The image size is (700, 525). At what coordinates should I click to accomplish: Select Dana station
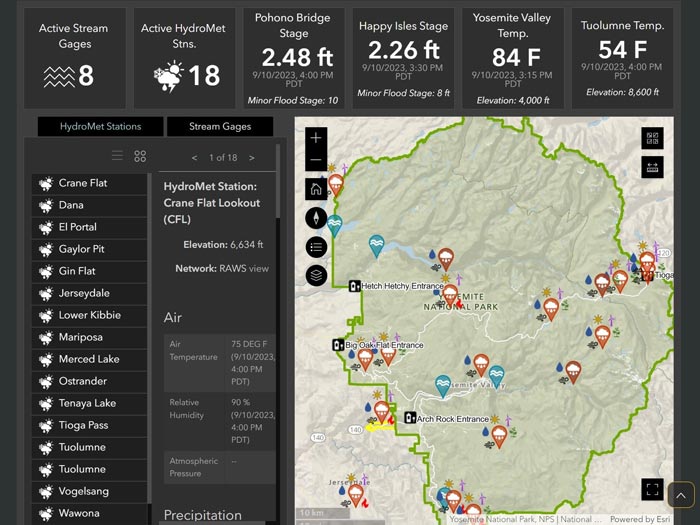89,205
